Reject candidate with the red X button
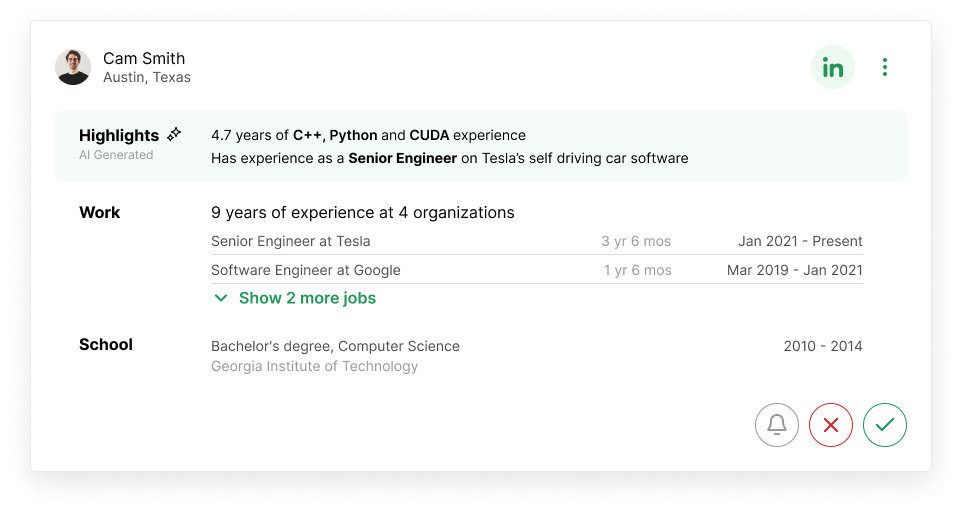 click(x=830, y=425)
